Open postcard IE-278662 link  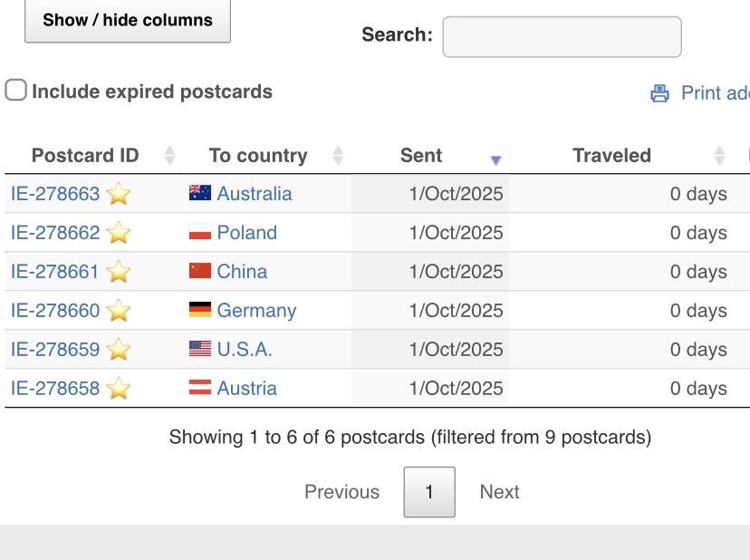pyautogui.click(x=55, y=233)
